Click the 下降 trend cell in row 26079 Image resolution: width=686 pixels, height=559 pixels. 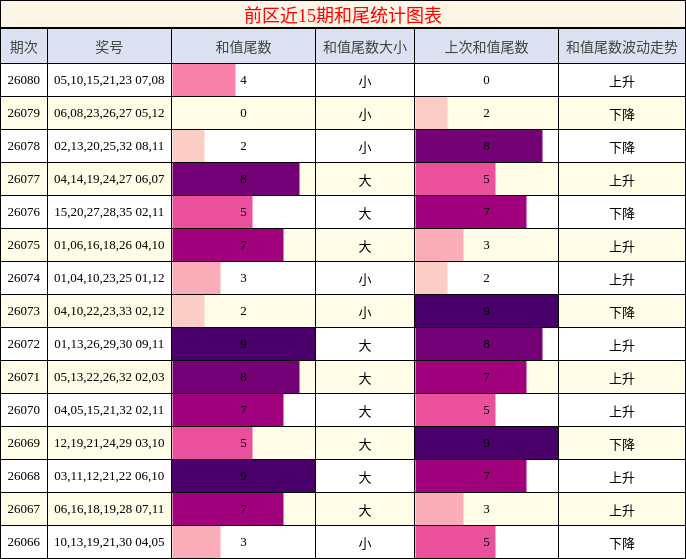click(x=622, y=113)
